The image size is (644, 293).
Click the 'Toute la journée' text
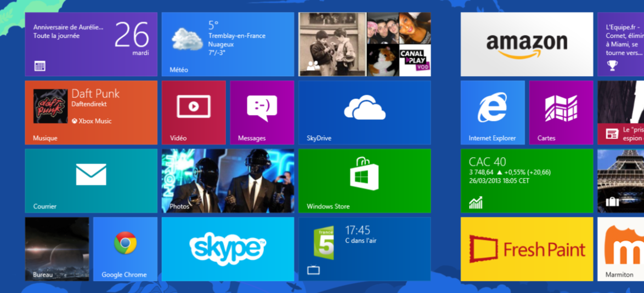57,36
